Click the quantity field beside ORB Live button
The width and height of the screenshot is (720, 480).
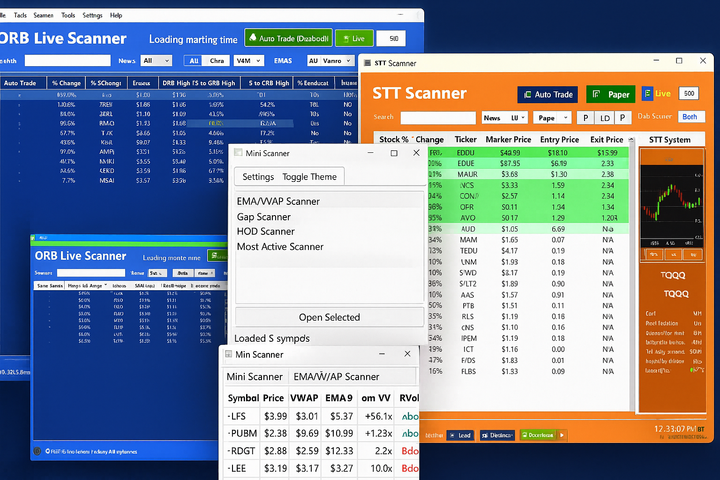[x=391, y=39]
